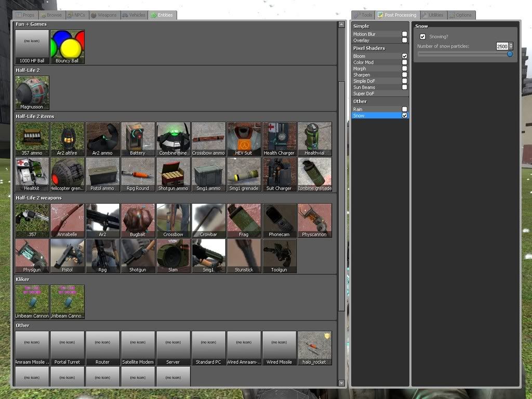Image resolution: width=532 pixels, height=399 pixels.
Task: Disable the Bloom pixel shader checkbox
Action: pos(404,56)
